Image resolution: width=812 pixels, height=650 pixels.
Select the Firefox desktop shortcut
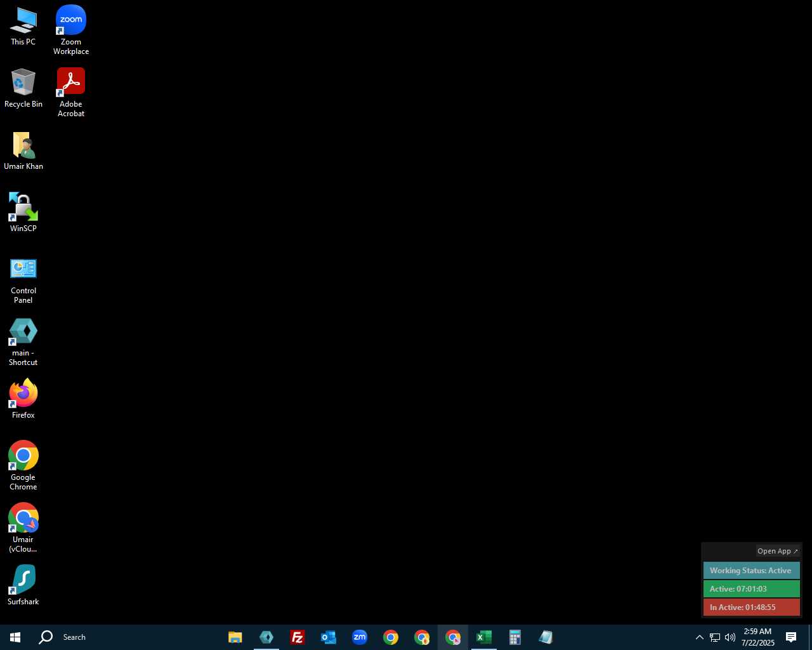point(23,399)
